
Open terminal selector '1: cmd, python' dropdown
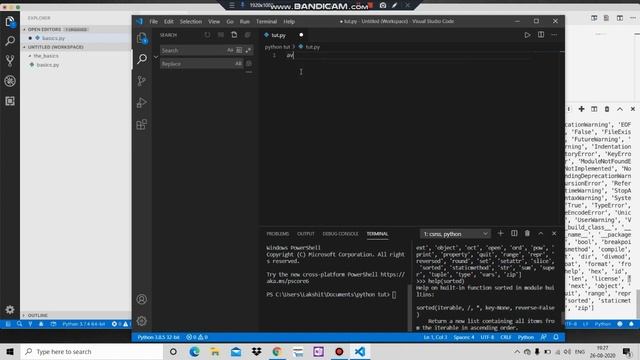point(455,234)
